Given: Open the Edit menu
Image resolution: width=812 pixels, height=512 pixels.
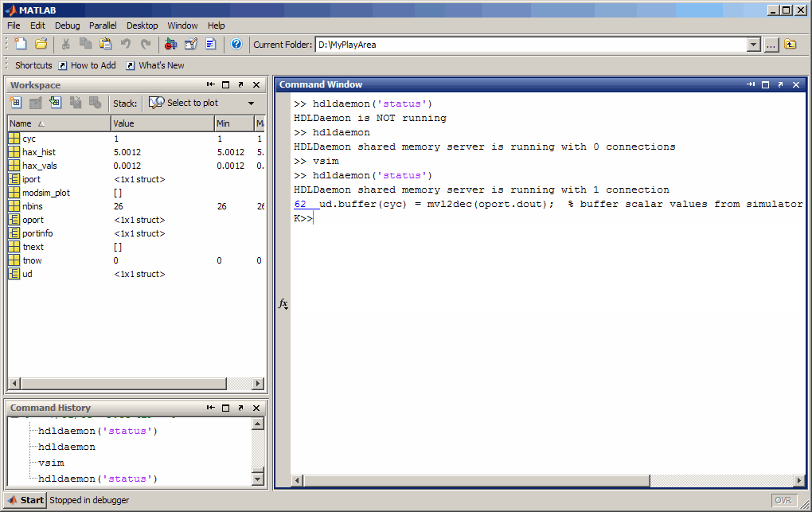Looking at the screenshot, I should point(37,25).
